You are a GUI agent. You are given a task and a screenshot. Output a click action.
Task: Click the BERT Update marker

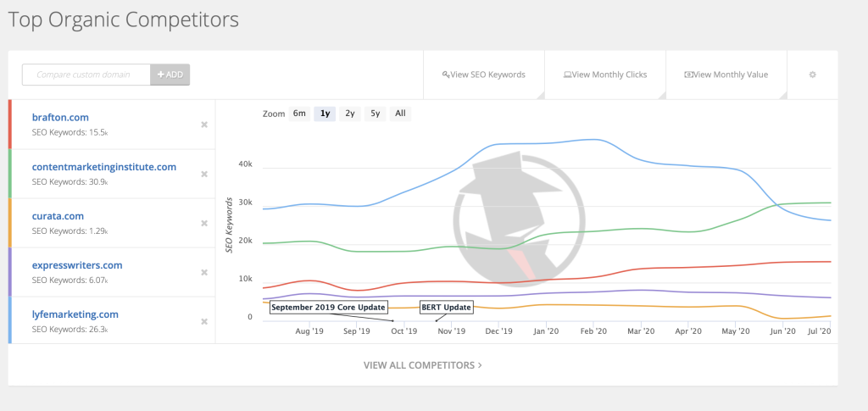point(446,307)
